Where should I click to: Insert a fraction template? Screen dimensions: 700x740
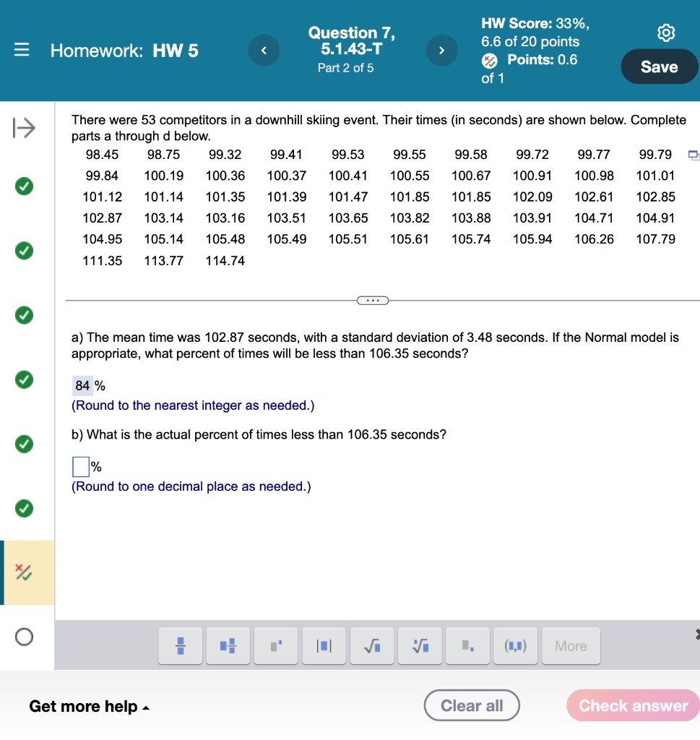[x=180, y=645]
